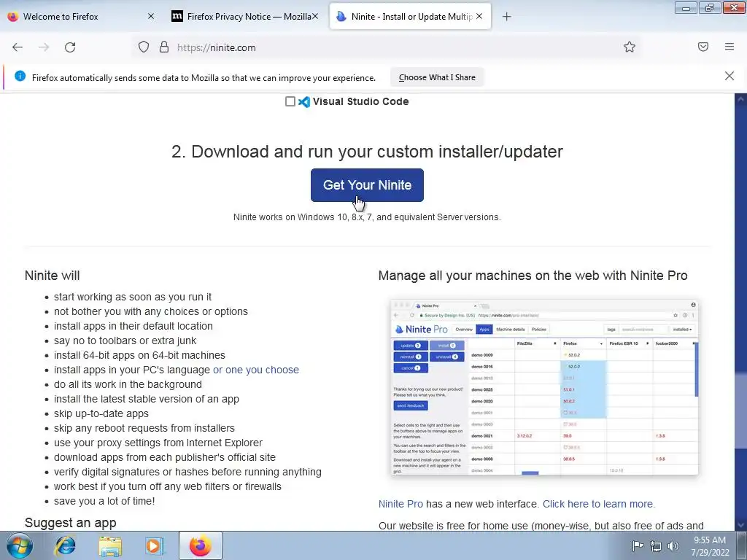Select the Ninite tab
747x560 pixels.
coord(410,17)
